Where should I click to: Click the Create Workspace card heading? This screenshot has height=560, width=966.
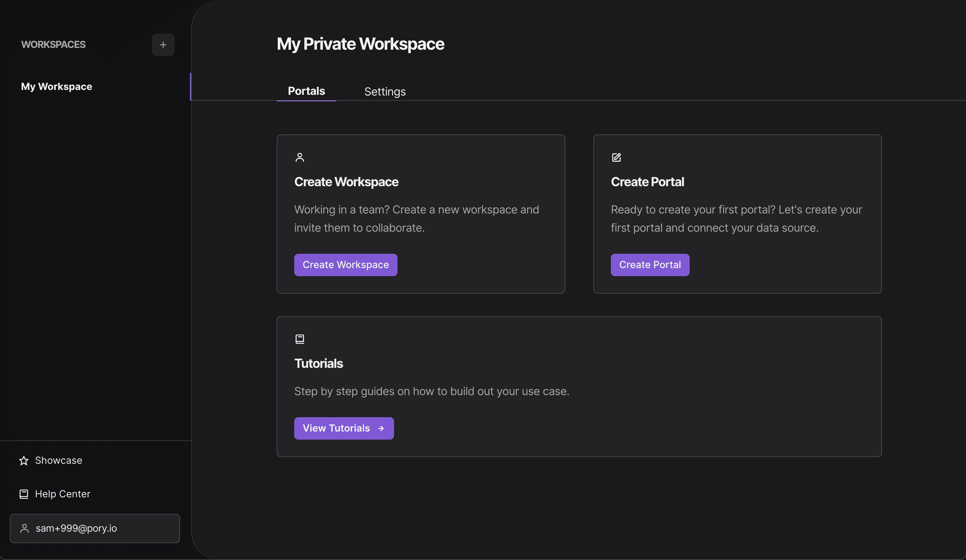pyautogui.click(x=346, y=182)
